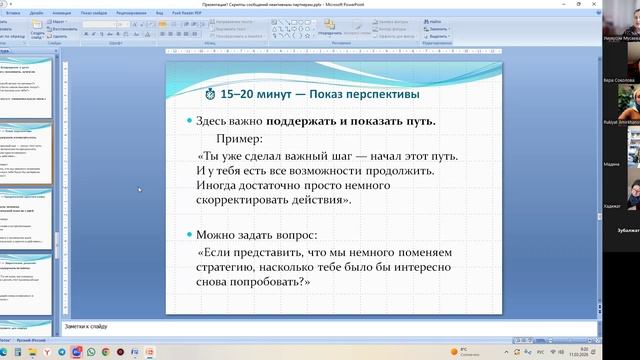The height and width of the screenshot is (360, 640).
Task: Switch to the Показ слайдов tab
Action: click(x=94, y=13)
